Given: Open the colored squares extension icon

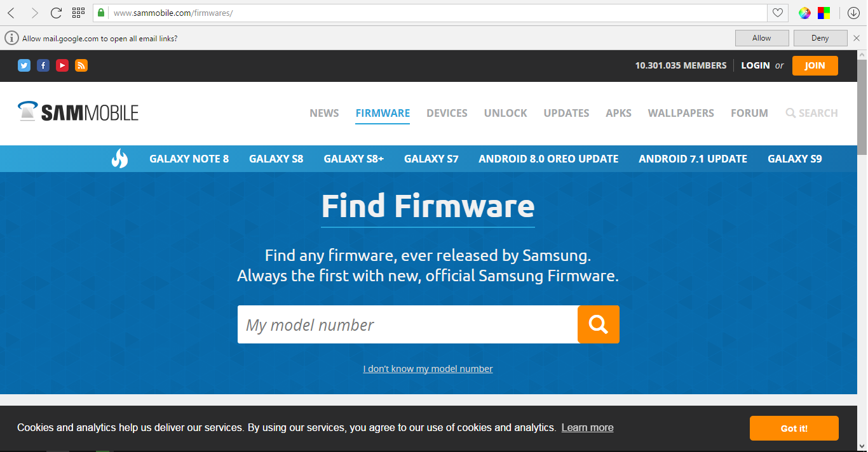Looking at the screenshot, I should coord(824,13).
